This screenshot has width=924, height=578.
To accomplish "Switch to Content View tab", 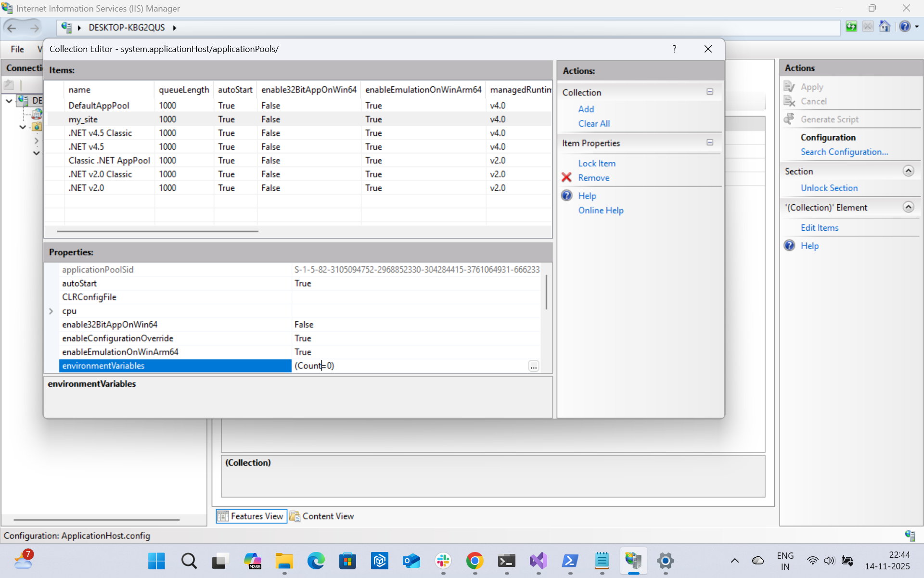I will tap(322, 516).
